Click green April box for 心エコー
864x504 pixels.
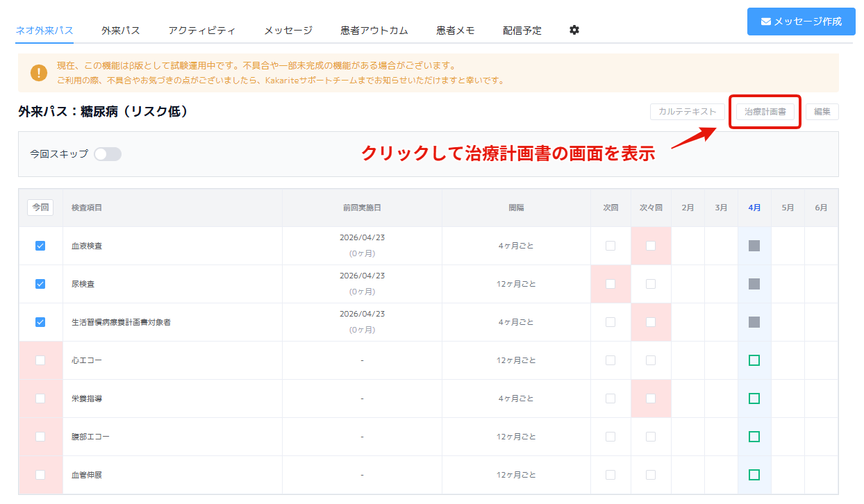[754, 360]
